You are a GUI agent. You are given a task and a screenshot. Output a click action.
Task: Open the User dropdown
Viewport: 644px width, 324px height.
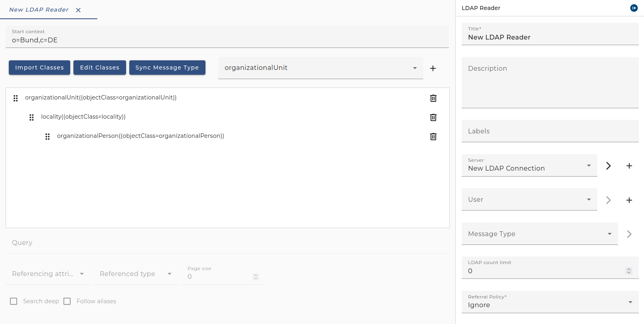(x=529, y=199)
